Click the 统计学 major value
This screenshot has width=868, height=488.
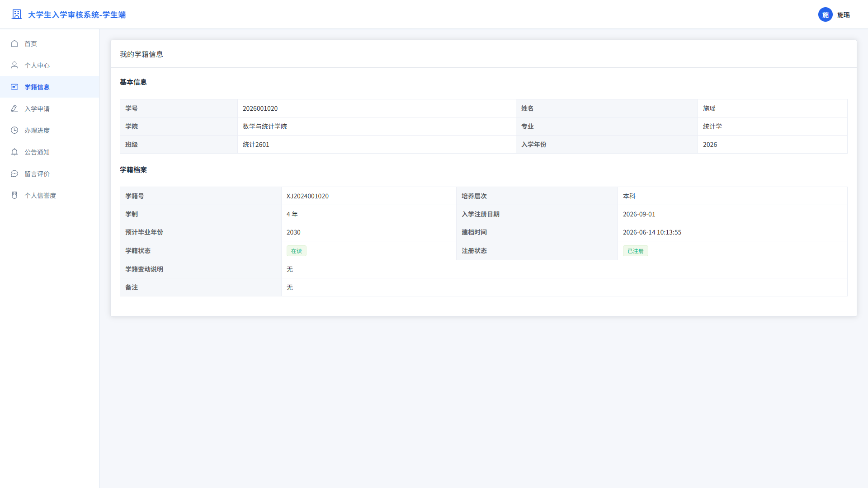tap(712, 127)
